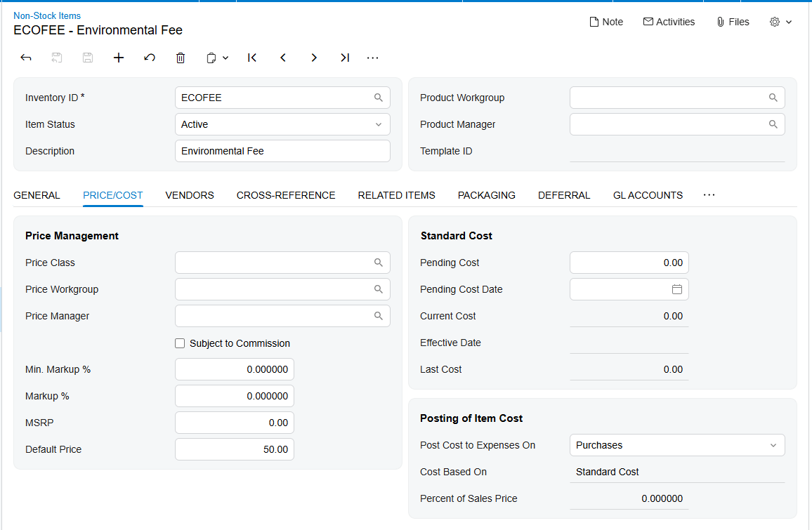Image resolution: width=812 pixels, height=530 pixels.
Task: Open the Pending Cost Date calendar
Action: pos(677,289)
